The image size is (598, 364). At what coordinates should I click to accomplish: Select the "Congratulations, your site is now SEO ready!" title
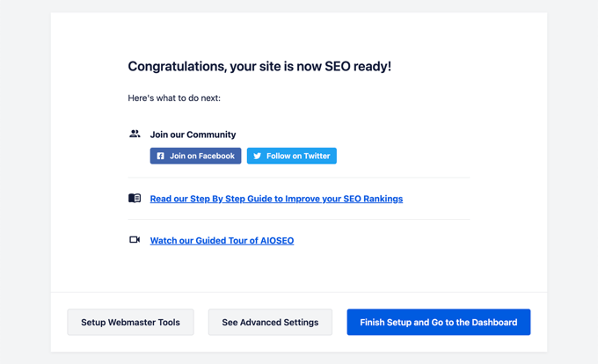[x=259, y=67]
